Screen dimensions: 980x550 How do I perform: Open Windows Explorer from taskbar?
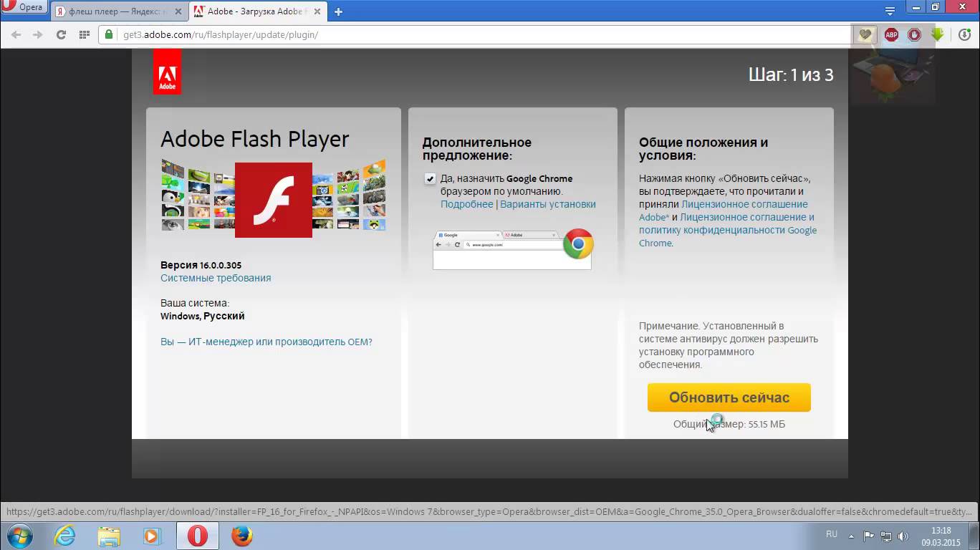point(109,536)
